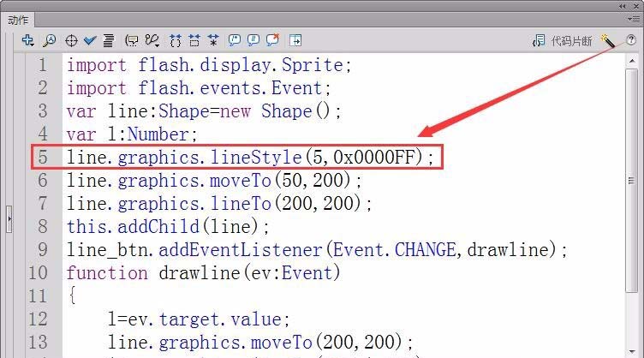Collapse selection dashed-box icon
Viewport: 644px width, 358px height.
[194, 40]
